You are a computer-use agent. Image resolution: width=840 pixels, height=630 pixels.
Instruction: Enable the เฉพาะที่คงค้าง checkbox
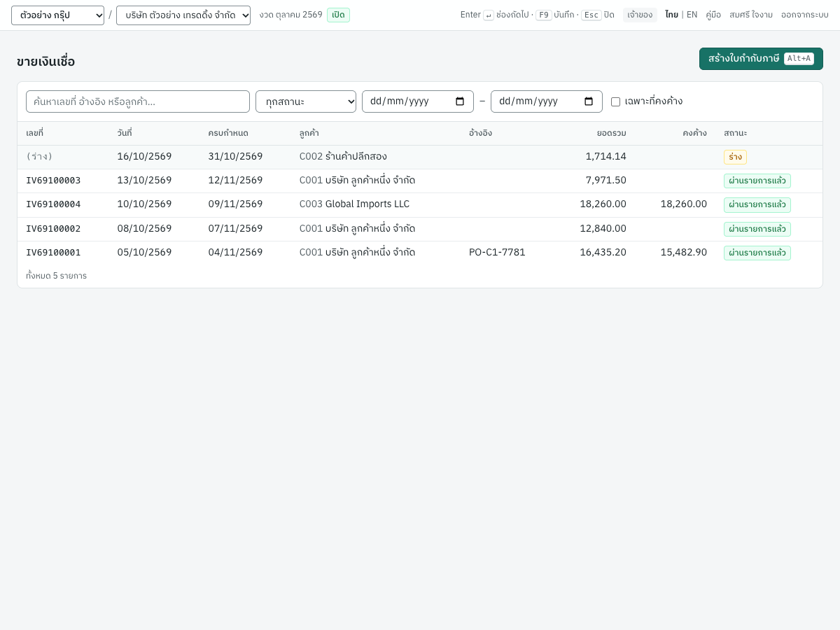[x=615, y=101]
